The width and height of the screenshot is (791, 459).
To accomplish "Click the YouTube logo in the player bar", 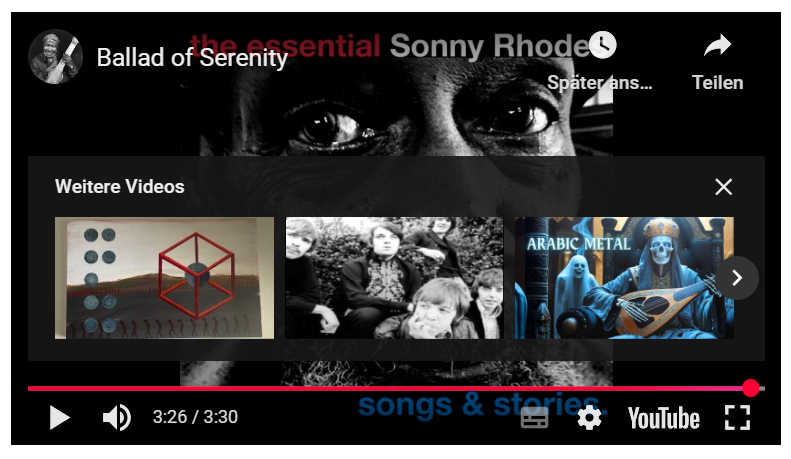I will pyautogui.click(x=663, y=418).
